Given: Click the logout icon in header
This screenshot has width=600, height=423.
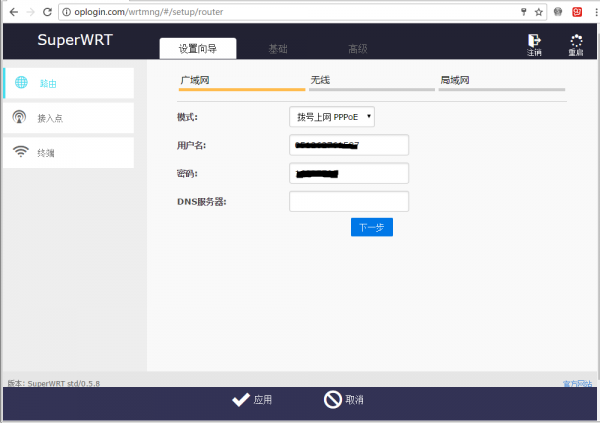Looking at the screenshot, I should coord(534,40).
